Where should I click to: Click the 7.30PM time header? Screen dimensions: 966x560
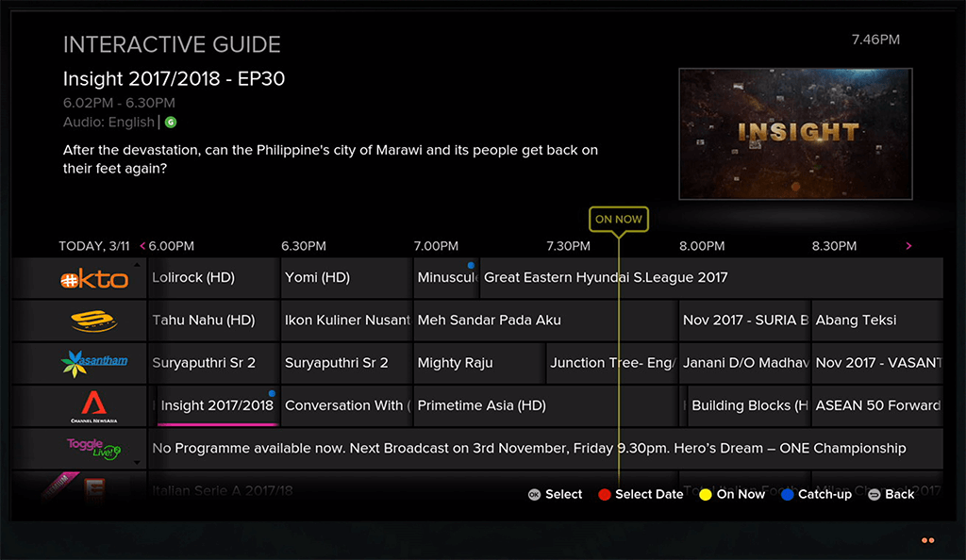click(569, 246)
